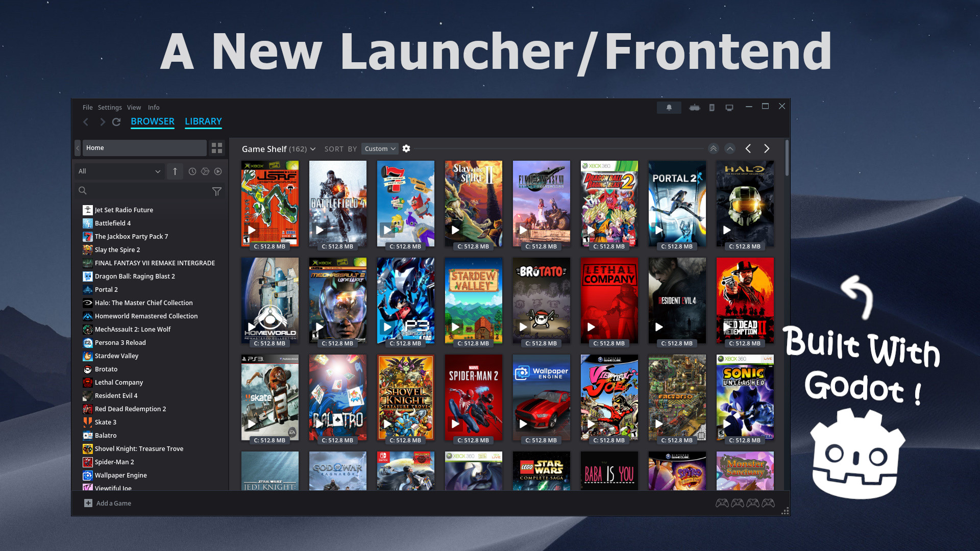The height and width of the screenshot is (551, 980).
Task: Open the Custom sort by dropdown
Action: pyautogui.click(x=380, y=148)
